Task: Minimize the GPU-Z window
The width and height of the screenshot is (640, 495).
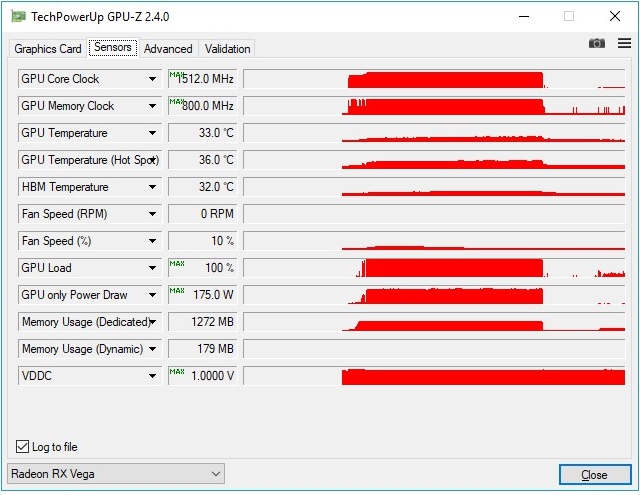Action: click(524, 16)
